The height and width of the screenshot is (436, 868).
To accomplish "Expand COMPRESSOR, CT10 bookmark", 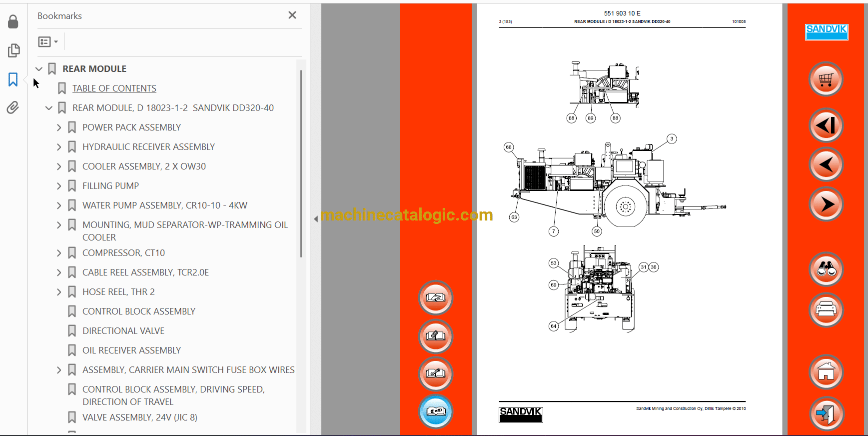I will [x=59, y=253].
